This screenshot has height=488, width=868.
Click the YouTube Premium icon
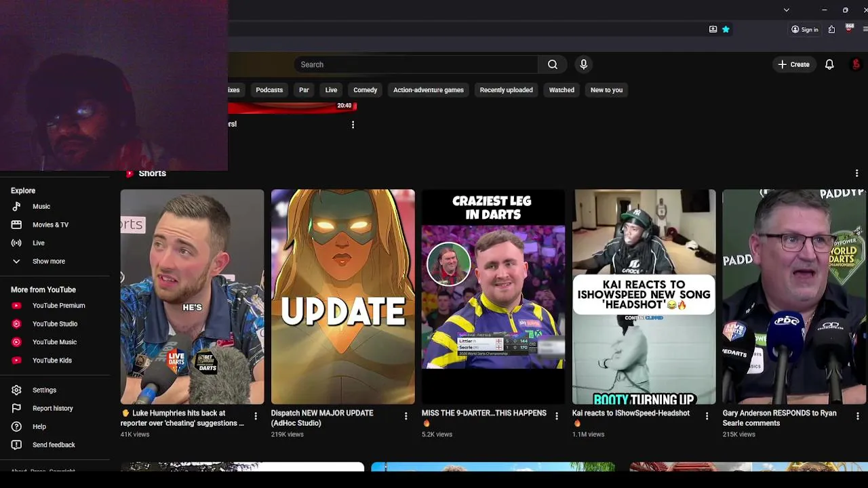[16, 306]
